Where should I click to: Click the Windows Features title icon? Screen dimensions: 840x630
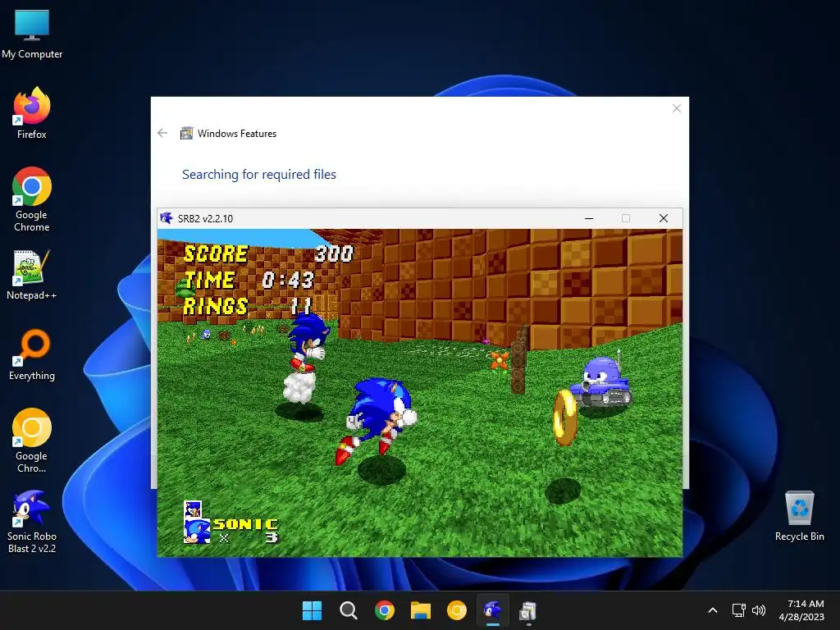(x=186, y=133)
